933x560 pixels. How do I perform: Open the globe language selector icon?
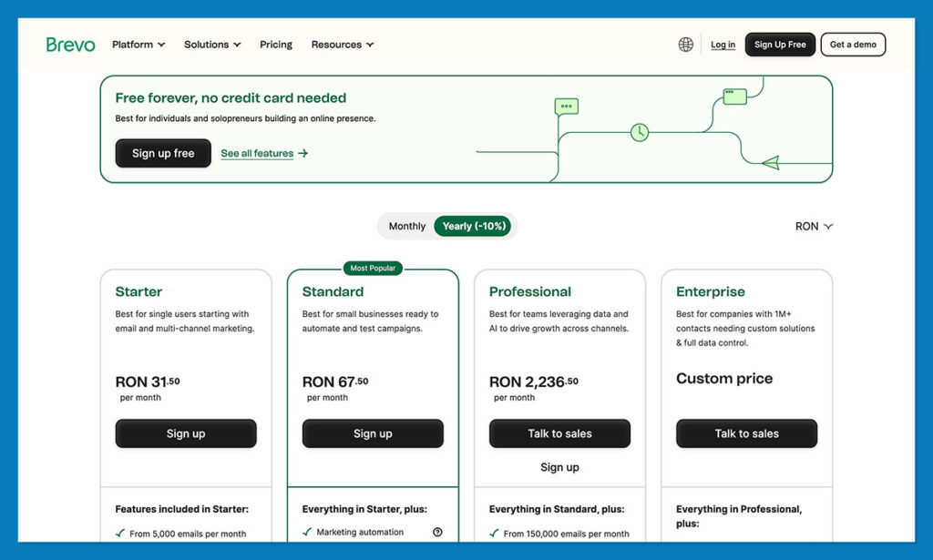tap(685, 44)
